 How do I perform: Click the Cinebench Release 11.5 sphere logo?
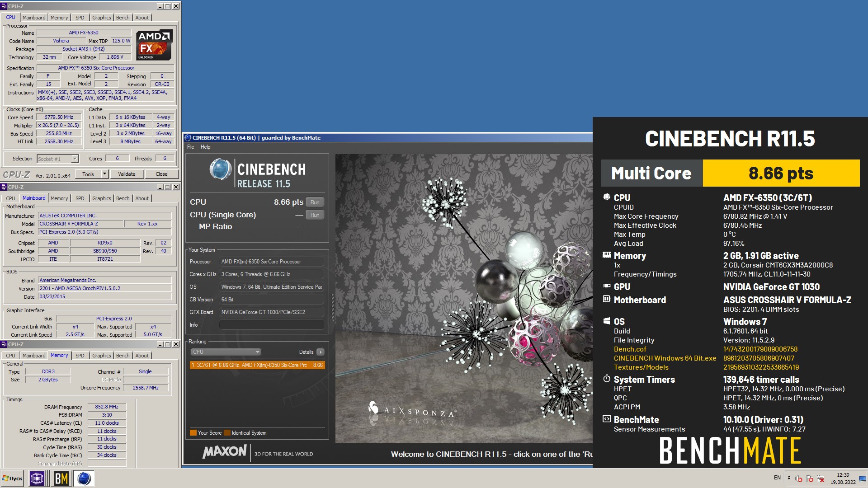pos(220,170)
